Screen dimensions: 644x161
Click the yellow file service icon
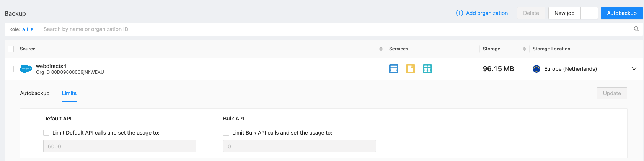tap(411, 69)
